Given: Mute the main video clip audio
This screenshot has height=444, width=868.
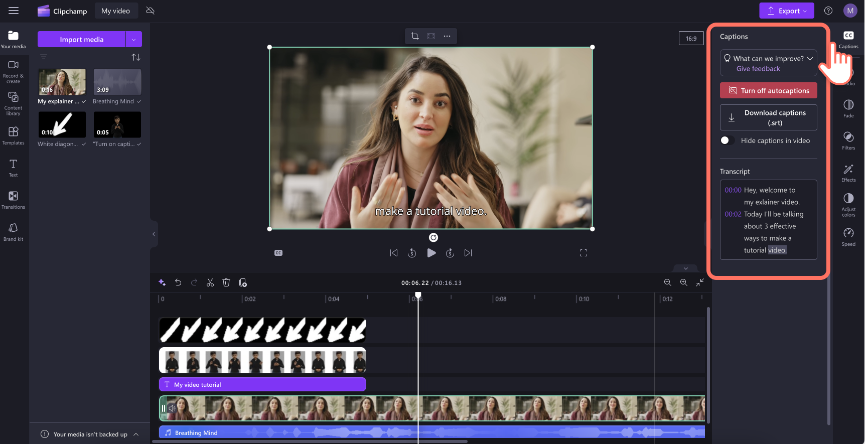Looking at the screenshot, I should point(172,408).
